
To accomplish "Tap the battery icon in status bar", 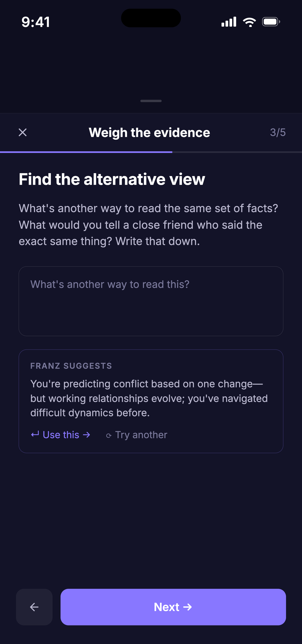I will pos(271,22).
